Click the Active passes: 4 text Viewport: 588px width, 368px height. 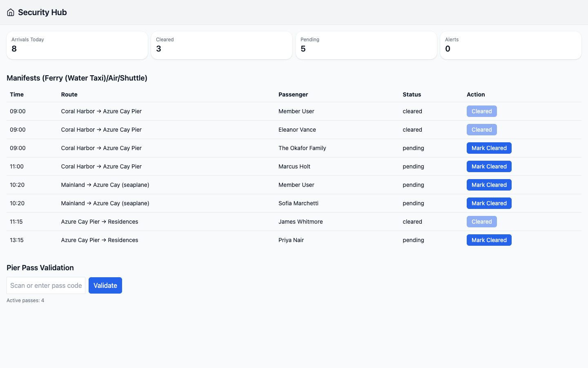(25, 300)
